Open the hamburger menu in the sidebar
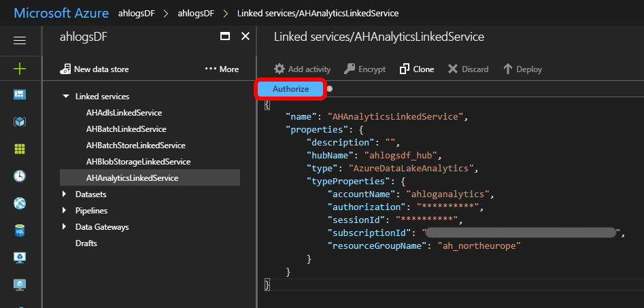The width and height of the screenshot is (644, 308). pyautogui.click(x=20, y=40)
